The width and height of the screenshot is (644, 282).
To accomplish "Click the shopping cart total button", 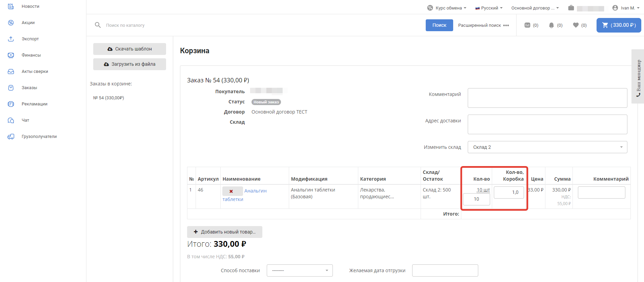I will 619,25.
